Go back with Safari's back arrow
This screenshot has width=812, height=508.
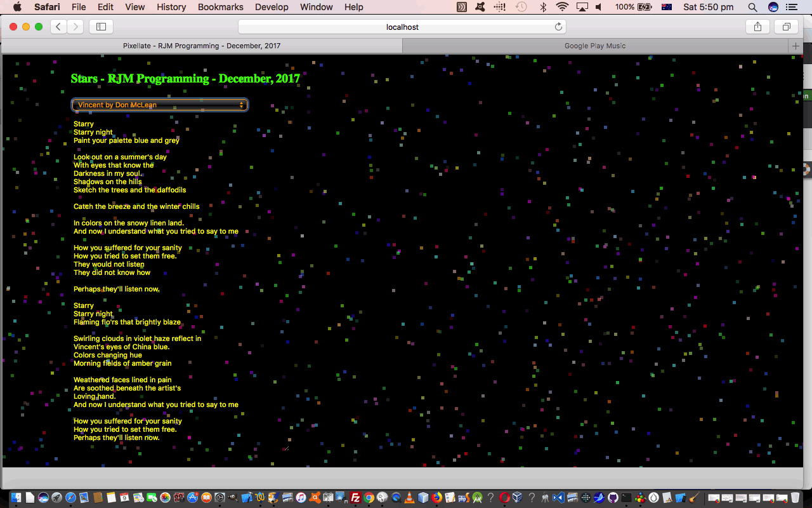tap(58, 27)
